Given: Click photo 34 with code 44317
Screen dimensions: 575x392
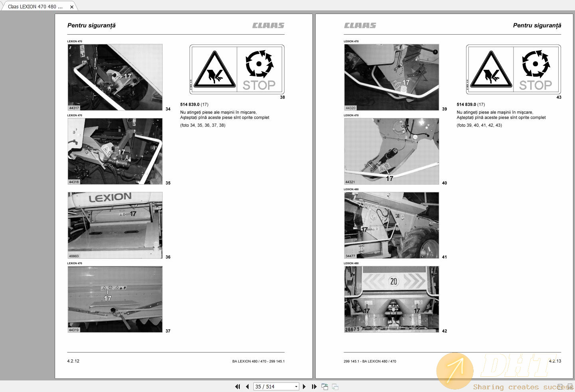Looking at the screenshot, I should point(115,77).
